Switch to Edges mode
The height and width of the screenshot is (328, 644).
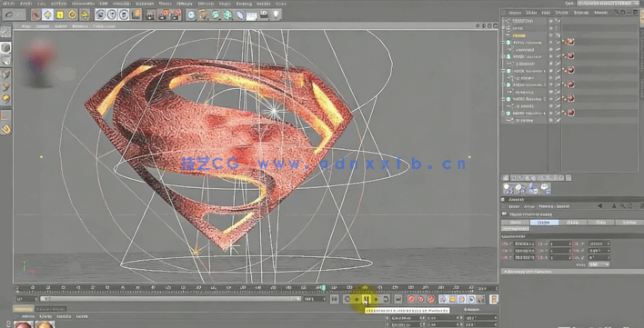pos(5,86)
